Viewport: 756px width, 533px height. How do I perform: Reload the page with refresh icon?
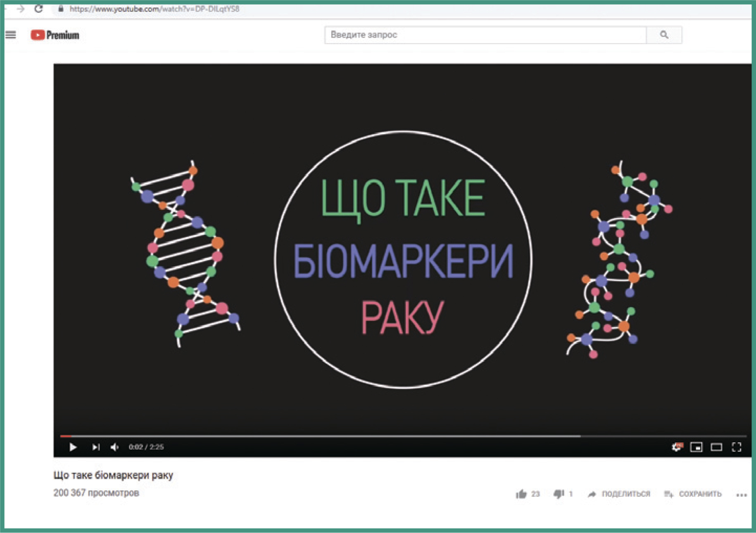[x=38, y=9]
